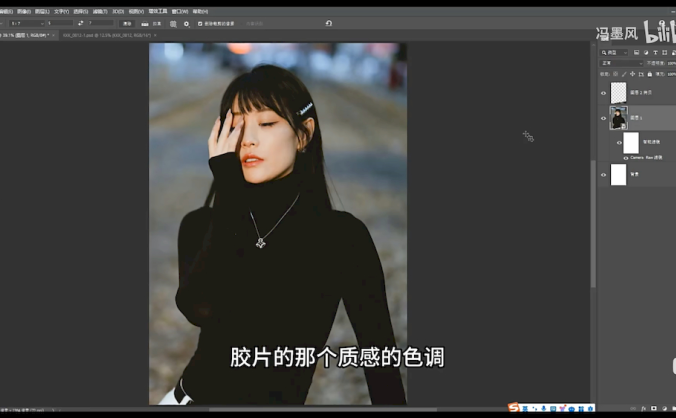The image size is (676, 418).
Task: Open the crop overlay grid options
Action: [173, 24]
